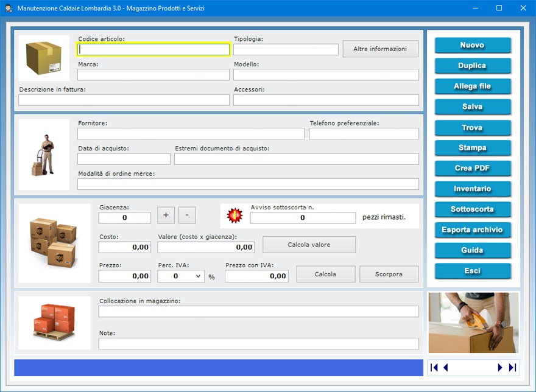Image resolution: width=536 pixels, height=392 pixels.
Task: Click the delivery man supplier image
Action: (44, 155)
